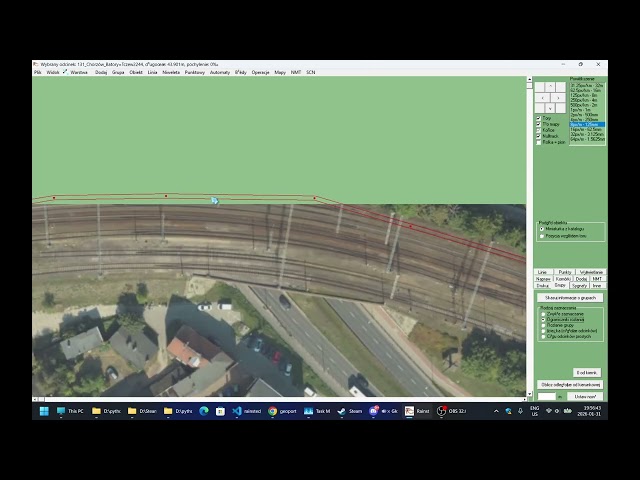Switch to the Sygnały tab
This screenshot has height=480, width=640.
pyautogui.click(x=579, y=286)
